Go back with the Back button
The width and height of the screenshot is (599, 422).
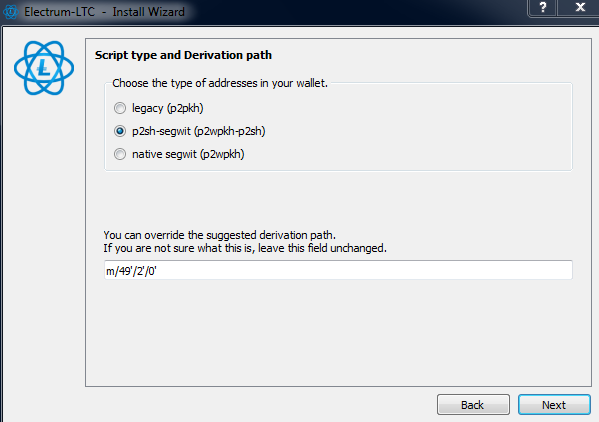click(473, 405)
